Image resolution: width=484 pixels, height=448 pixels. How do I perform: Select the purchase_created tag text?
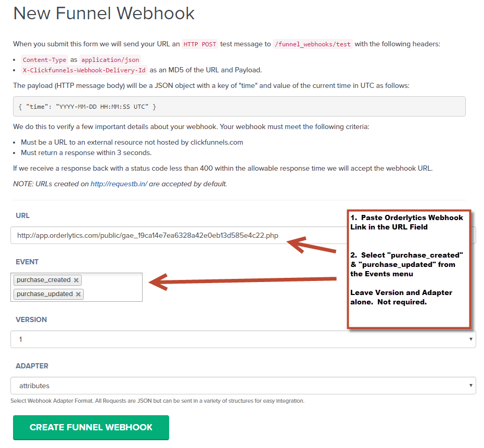[x=44, y=280]
